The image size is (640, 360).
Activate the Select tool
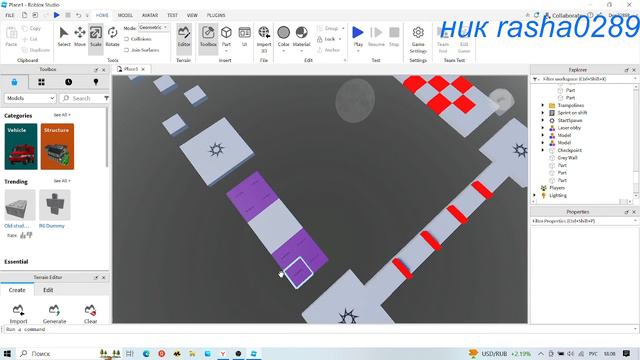click(64, 36)
